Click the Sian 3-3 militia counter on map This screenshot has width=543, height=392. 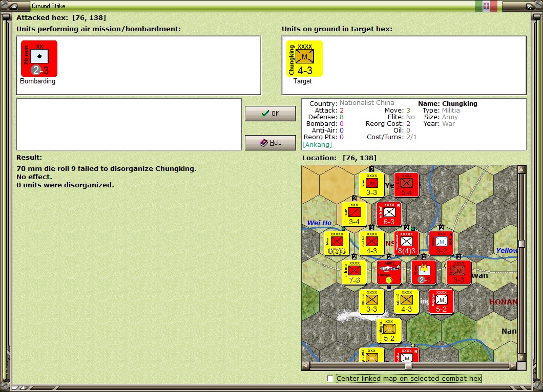[x=371, y=185]
